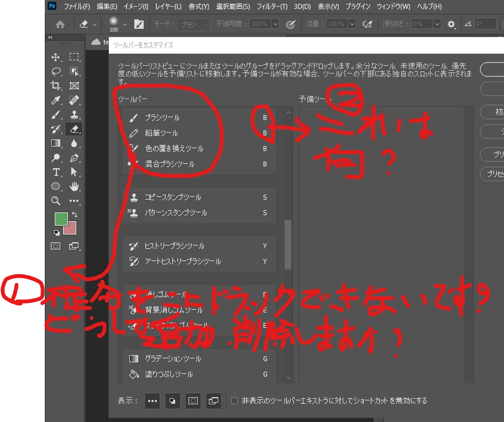Open the flow slider dropdown arrow
Viewport: 504px width, 422px height.
point(352,24)
